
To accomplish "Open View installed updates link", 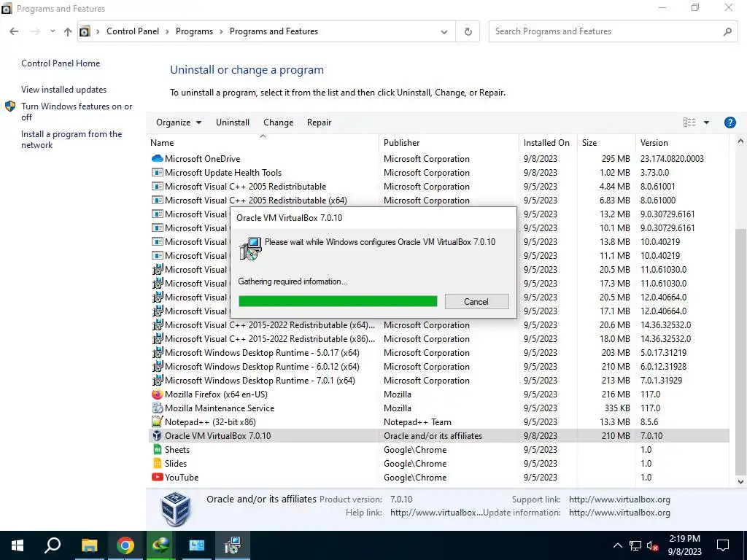I will click(64, 90).
